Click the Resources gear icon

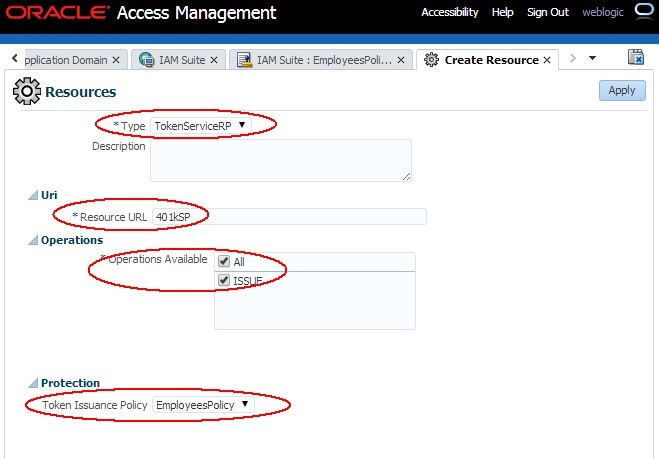click(27, 91)
